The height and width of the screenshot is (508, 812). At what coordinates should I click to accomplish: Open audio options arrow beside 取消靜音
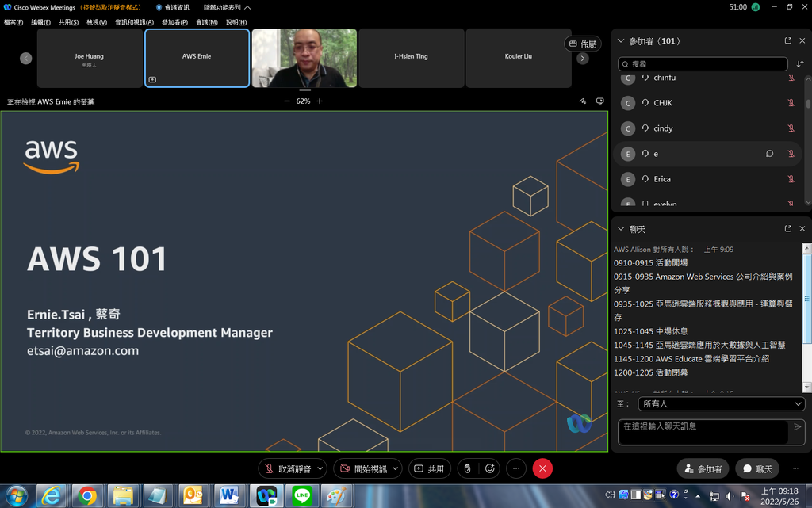[x=320, y=468]
